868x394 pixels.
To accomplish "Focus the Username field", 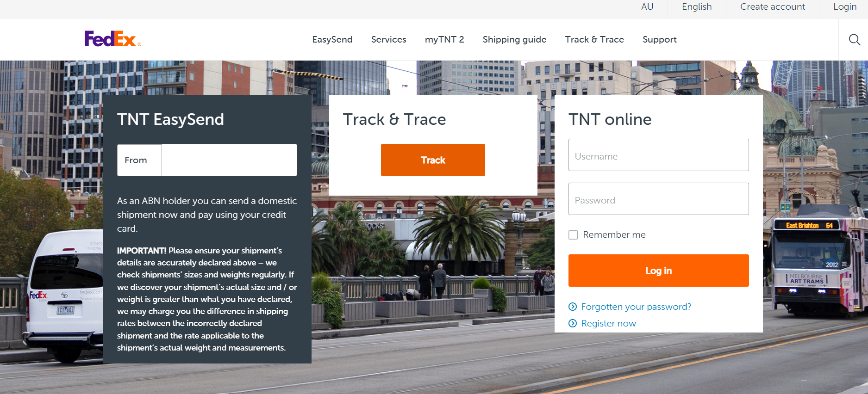I will pos(658,155).
